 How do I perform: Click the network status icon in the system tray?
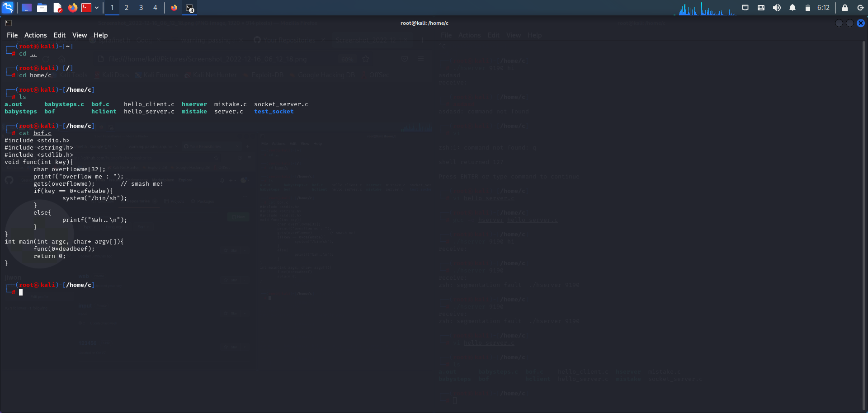pyautogui.click(x=745, y=8)
